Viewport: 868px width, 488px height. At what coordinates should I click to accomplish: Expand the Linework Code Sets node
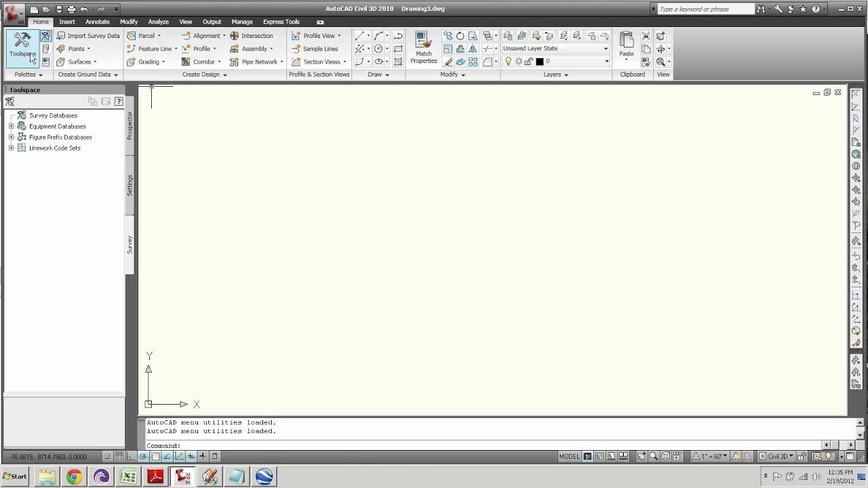[11, 148]
